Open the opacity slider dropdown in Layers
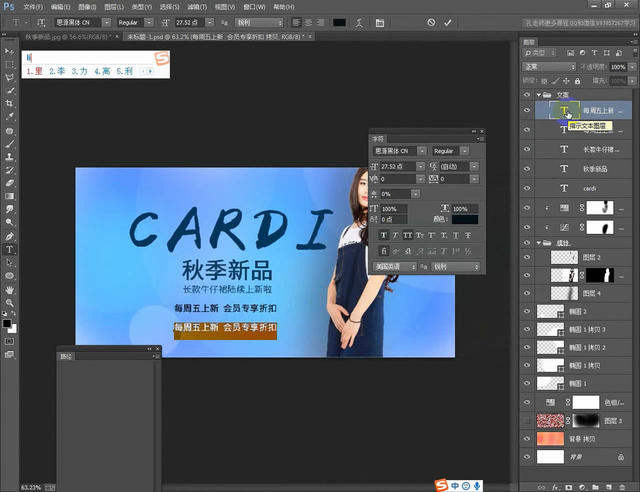 (632, 67)
